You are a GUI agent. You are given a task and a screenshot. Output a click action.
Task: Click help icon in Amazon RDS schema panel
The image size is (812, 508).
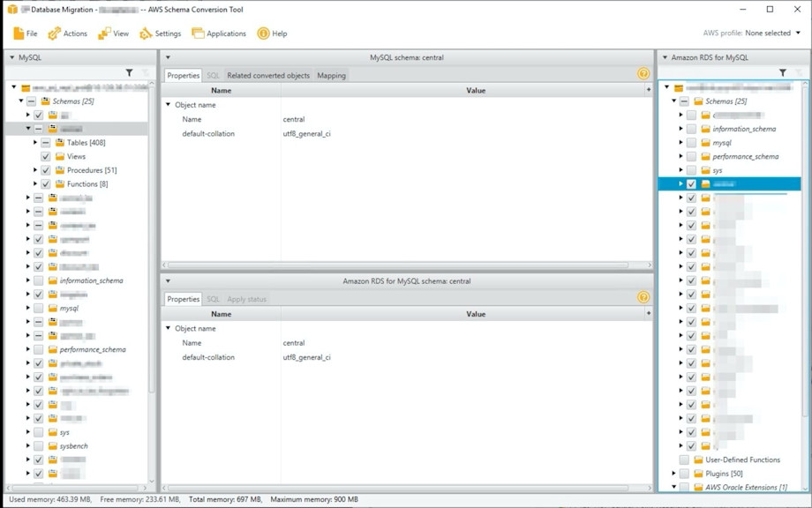643,297
